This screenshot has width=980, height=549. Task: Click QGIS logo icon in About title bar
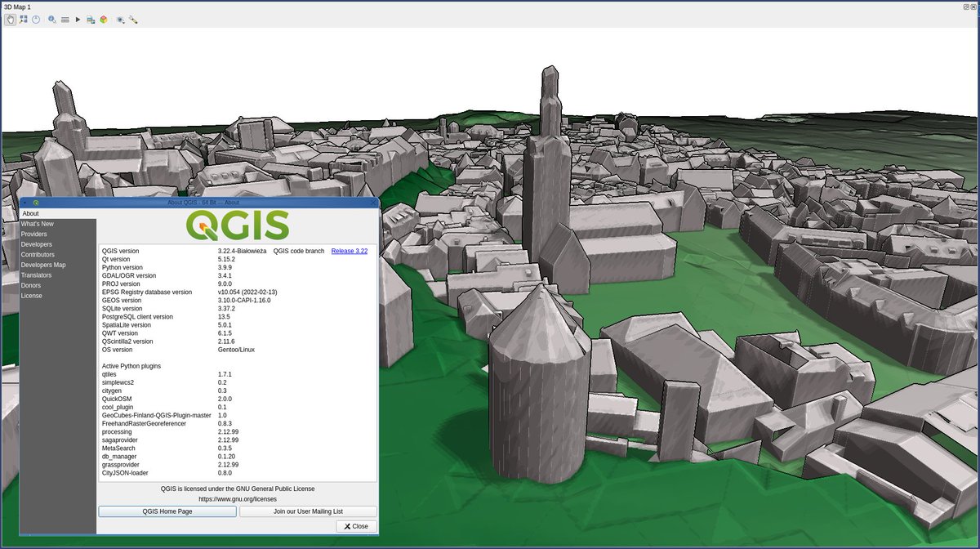[x=36, y=202]
